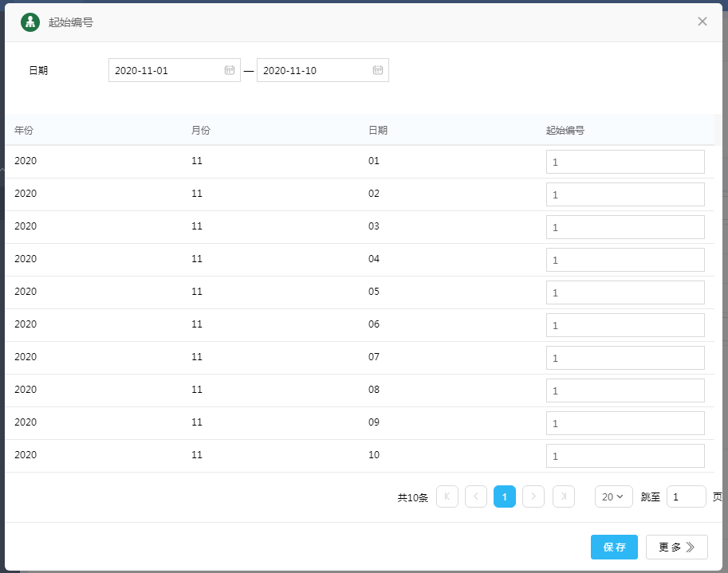This screenshot has height=573, width=728.
Task: Go to previous page arrow
Action: (x=476, y=496)
